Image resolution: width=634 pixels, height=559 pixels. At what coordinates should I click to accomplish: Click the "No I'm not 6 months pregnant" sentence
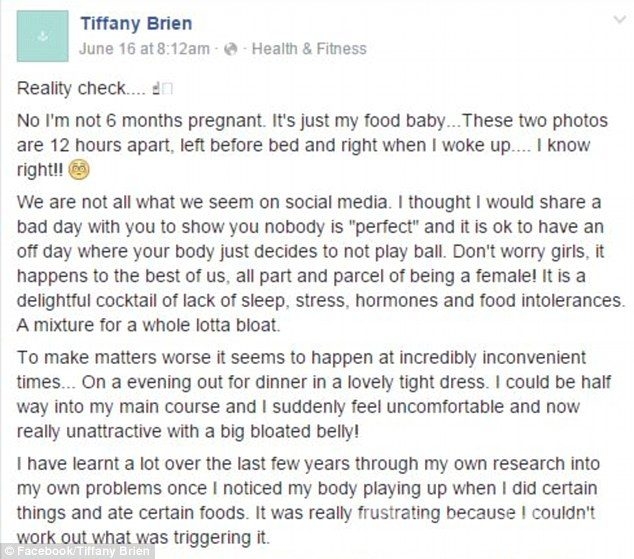coord(140,121)
